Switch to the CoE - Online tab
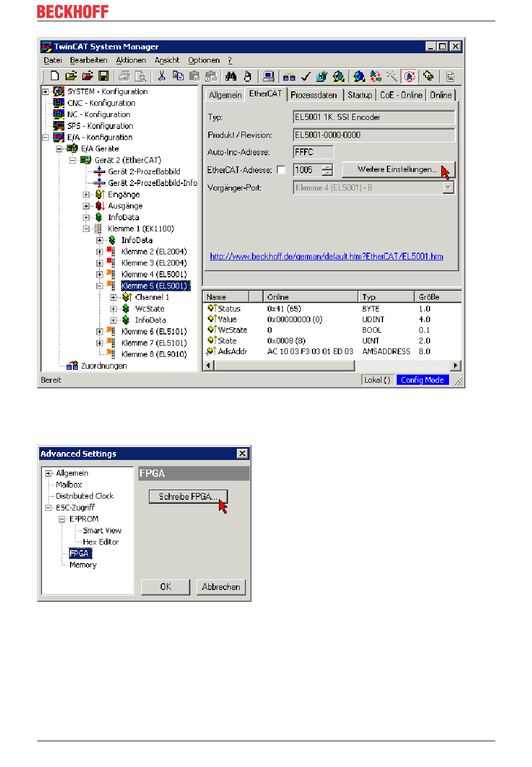The image size is (532, 767). [x=401, y=95]
